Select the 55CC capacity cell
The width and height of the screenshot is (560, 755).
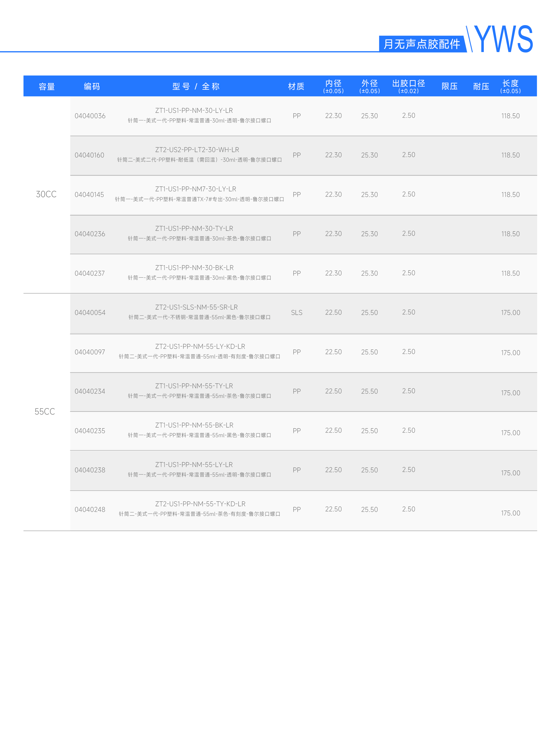45,412
